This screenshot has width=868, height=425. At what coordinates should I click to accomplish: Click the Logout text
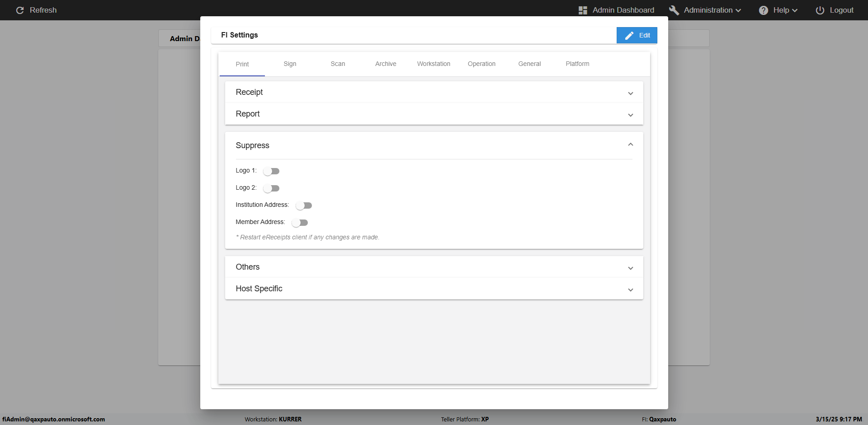pyautogui.click(x=841, y=10)
